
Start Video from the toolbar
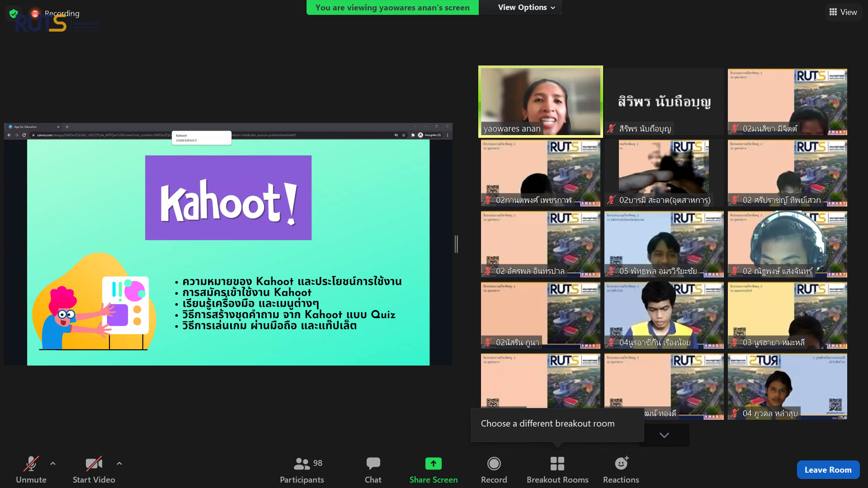pos(94,470)
